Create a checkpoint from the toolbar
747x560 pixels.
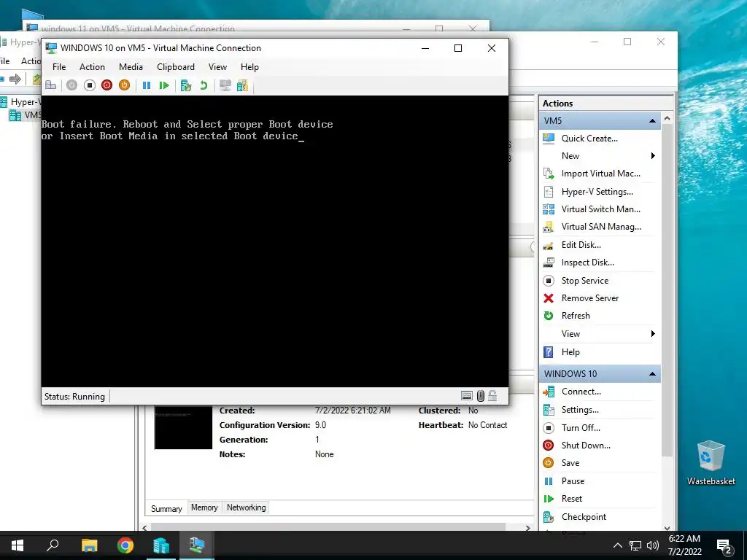(x=186, y=85)
